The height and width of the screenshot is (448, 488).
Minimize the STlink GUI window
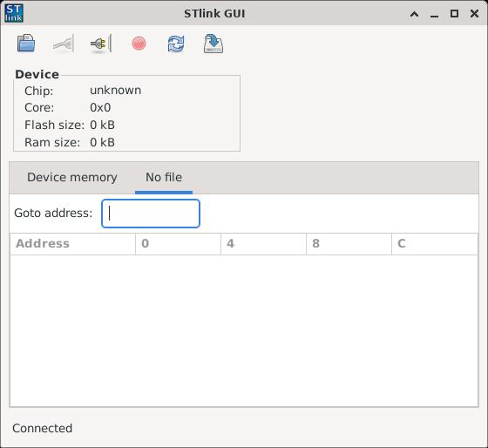click(434, 14)
